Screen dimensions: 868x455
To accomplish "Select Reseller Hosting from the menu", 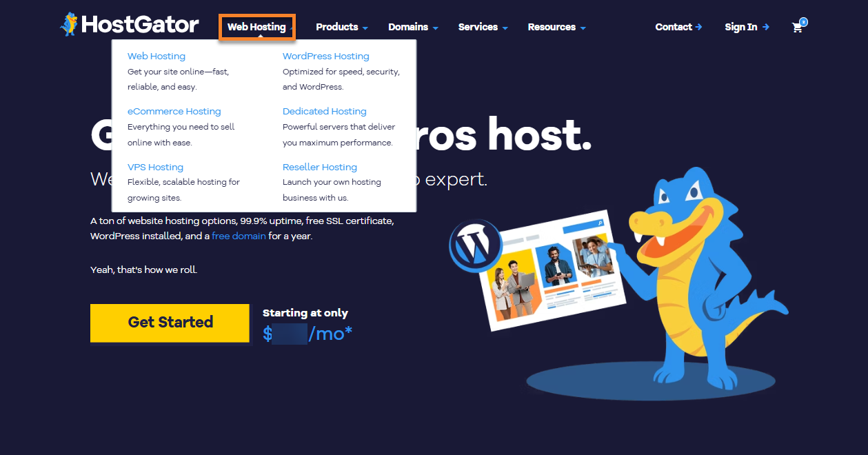I will coord(319,168).
